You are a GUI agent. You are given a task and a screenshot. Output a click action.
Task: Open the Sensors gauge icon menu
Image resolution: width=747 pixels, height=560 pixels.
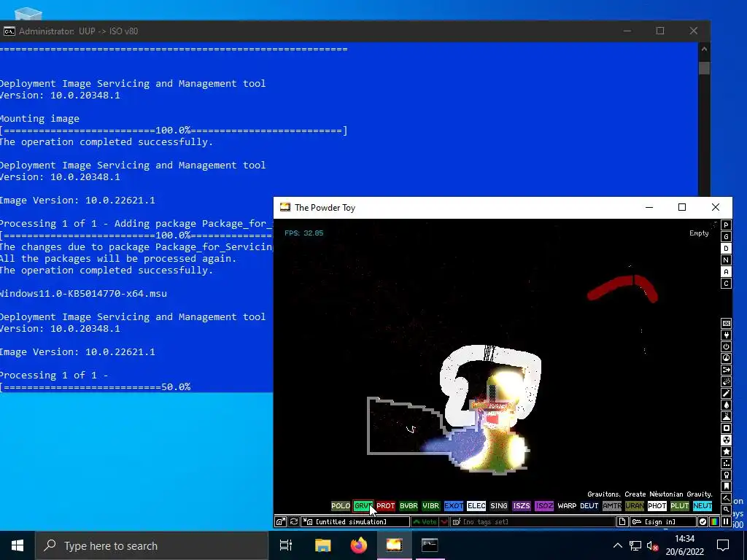coord(726,358)
